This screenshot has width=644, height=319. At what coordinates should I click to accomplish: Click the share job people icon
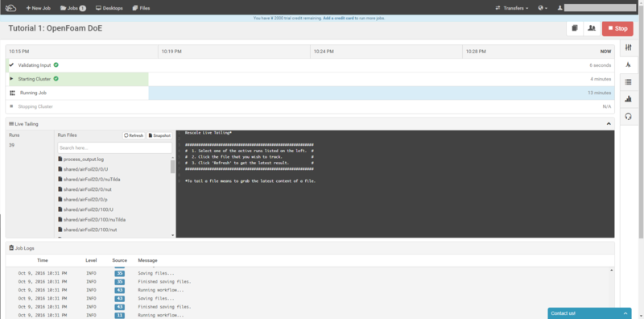(592, 28)
